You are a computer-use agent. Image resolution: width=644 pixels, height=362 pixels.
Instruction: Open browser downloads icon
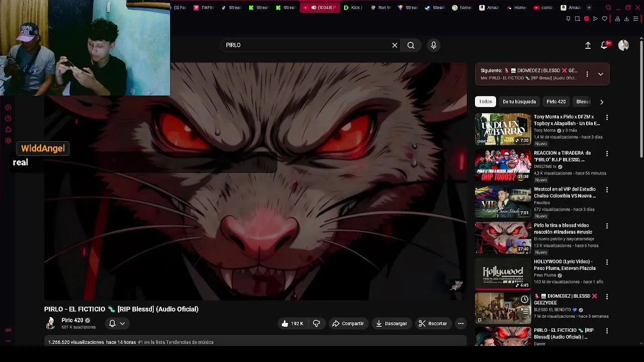pos(626,19)
